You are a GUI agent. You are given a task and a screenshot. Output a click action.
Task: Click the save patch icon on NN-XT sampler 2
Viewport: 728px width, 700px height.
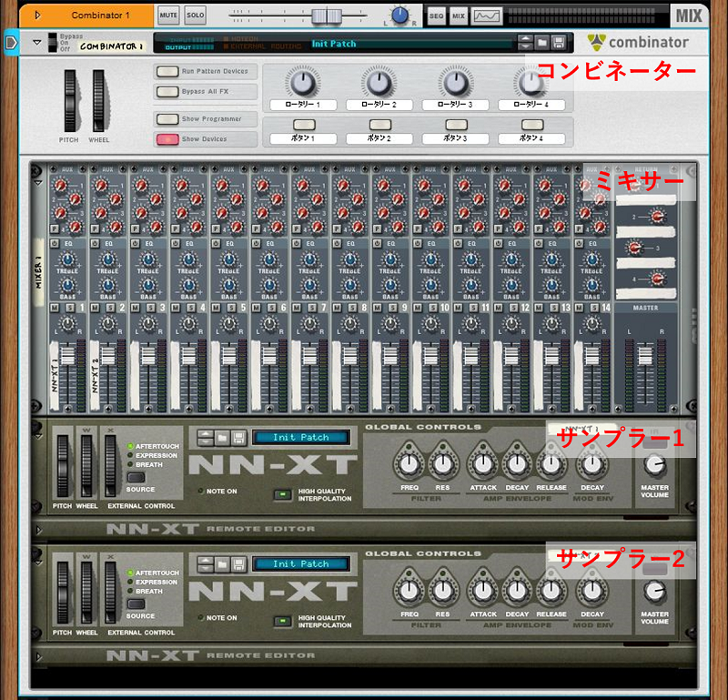point(238,564)
